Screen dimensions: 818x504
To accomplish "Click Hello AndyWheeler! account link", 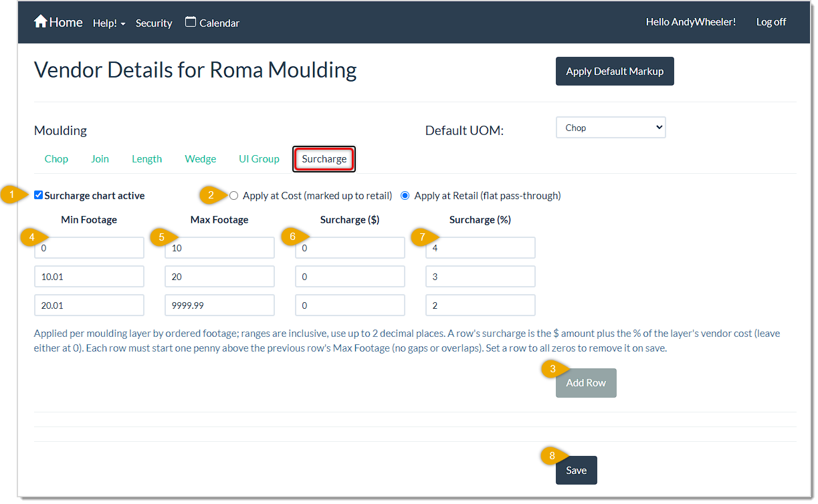I will [x=691, y=22].
